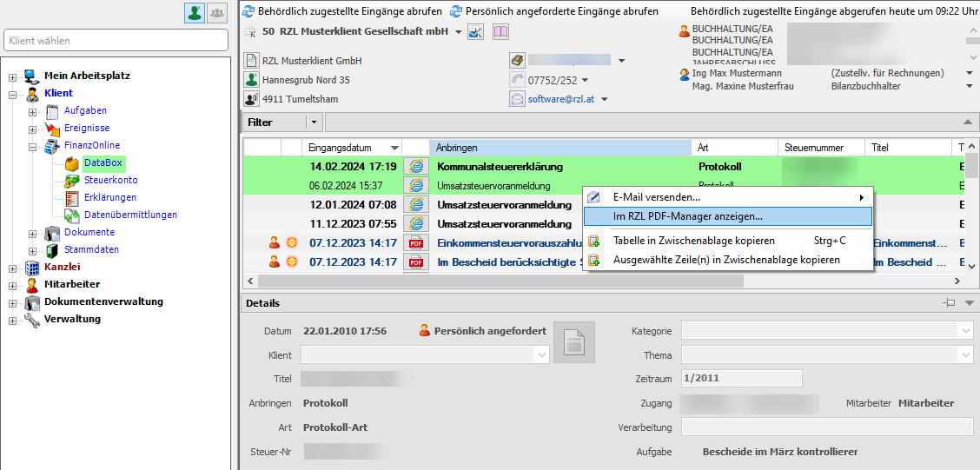Open the Filter dropdown arrow
The height and width of the screenshot is (470, 980).
tap(314, 122)
